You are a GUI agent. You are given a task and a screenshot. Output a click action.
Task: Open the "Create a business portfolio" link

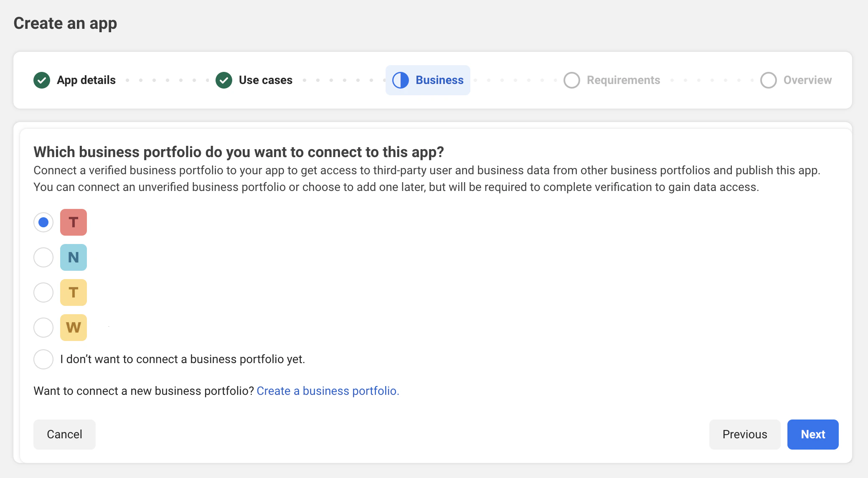pyautogui.click(x=328, y=391)
